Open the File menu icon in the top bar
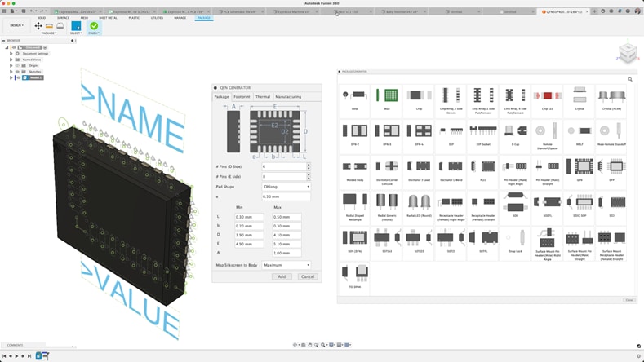 click(x=13, y=11)
